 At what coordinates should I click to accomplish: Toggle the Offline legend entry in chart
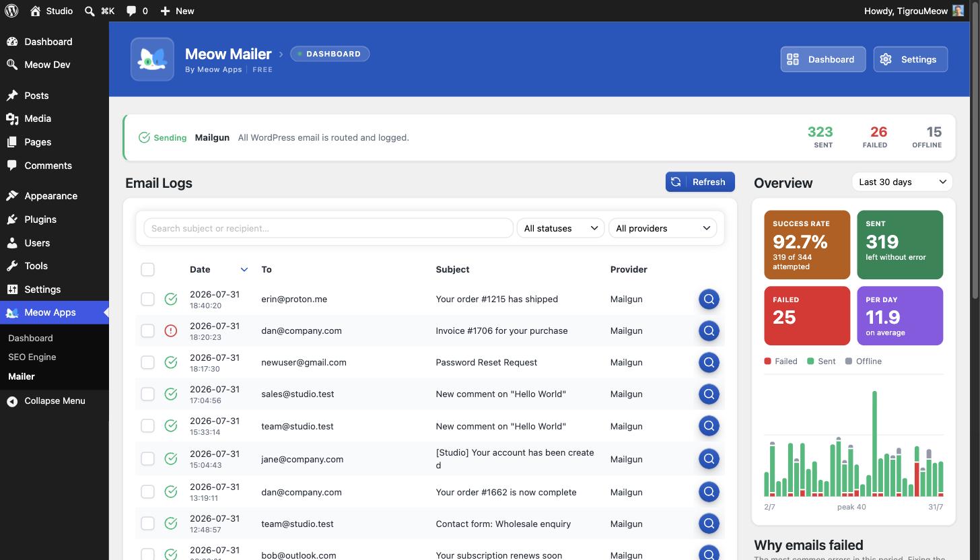864,361
